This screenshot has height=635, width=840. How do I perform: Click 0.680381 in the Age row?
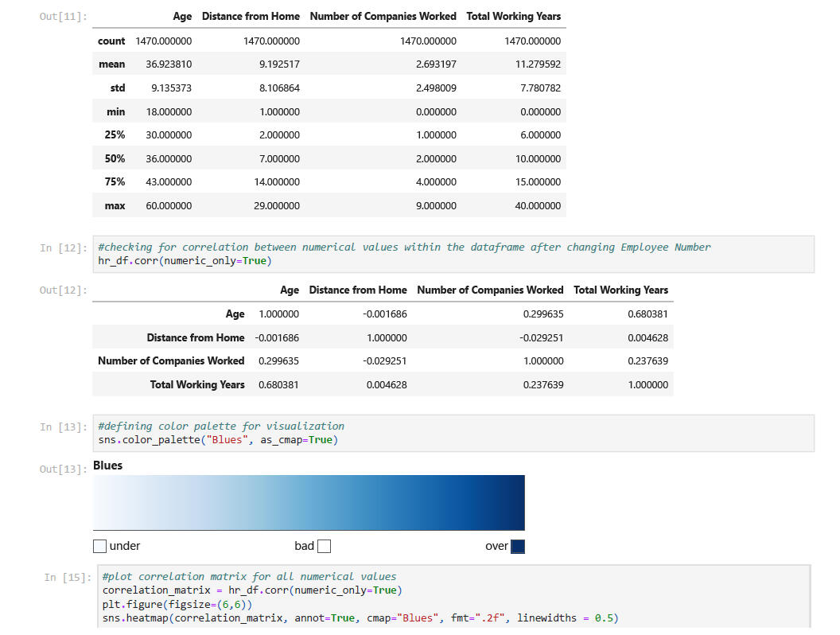tap(647, 314)
